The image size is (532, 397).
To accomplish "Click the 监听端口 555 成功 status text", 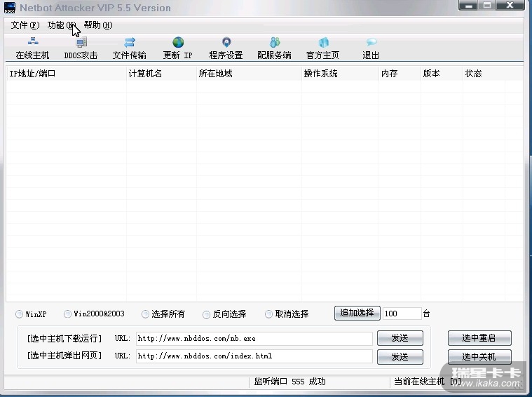I will (x=290, y=382).
